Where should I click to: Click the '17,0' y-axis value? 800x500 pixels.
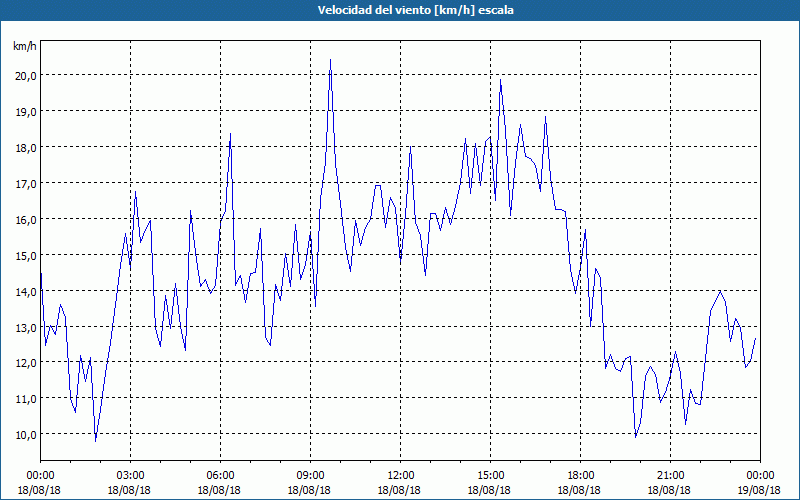(25, 183)
